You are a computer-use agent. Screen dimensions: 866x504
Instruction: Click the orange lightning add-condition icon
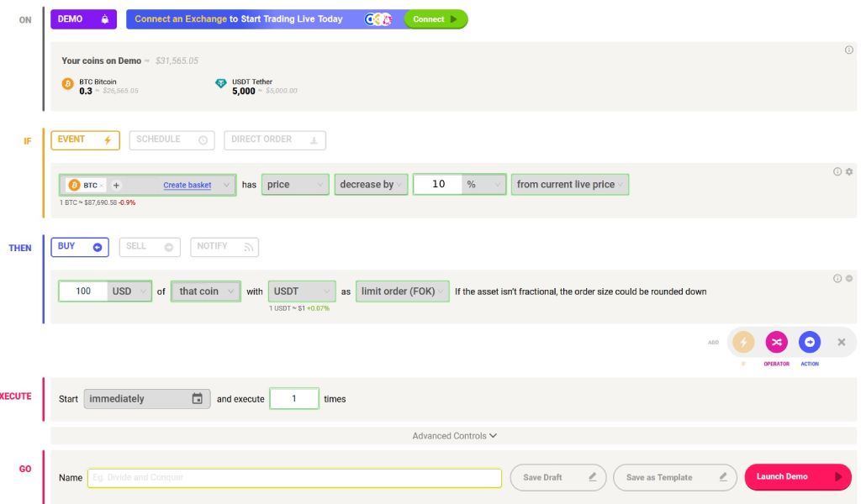[743, 342]
